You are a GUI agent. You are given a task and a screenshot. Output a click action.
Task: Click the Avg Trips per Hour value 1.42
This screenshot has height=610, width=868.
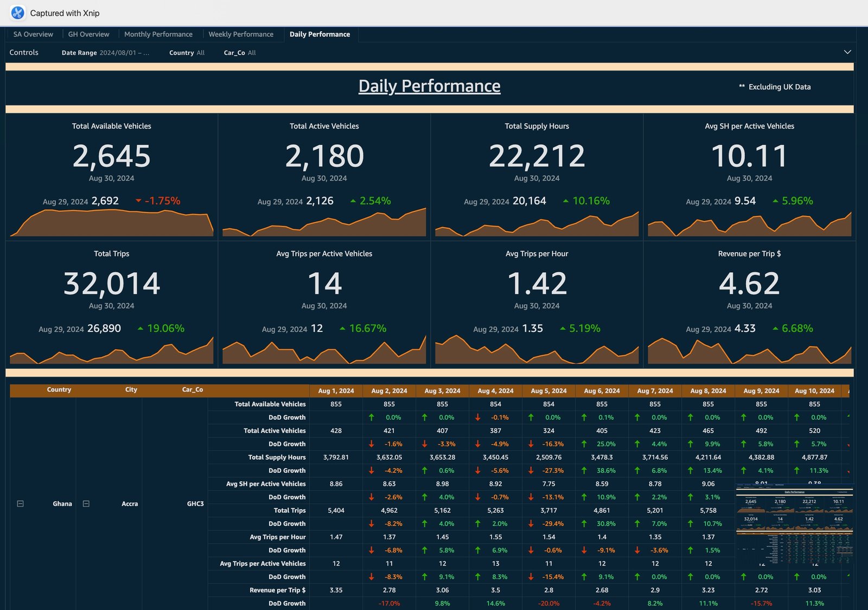pyautogui.click(x=537, y=284)
